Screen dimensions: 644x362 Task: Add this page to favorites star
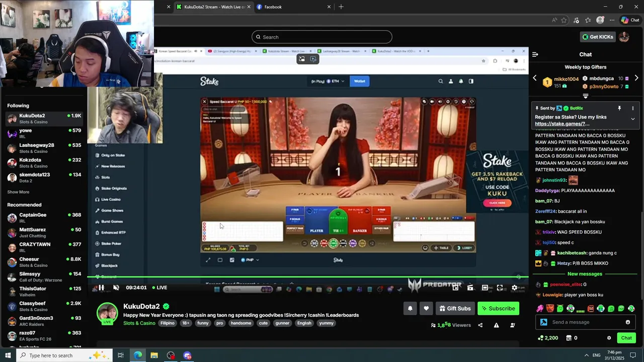pyautogui.click(x=564, y=20)
